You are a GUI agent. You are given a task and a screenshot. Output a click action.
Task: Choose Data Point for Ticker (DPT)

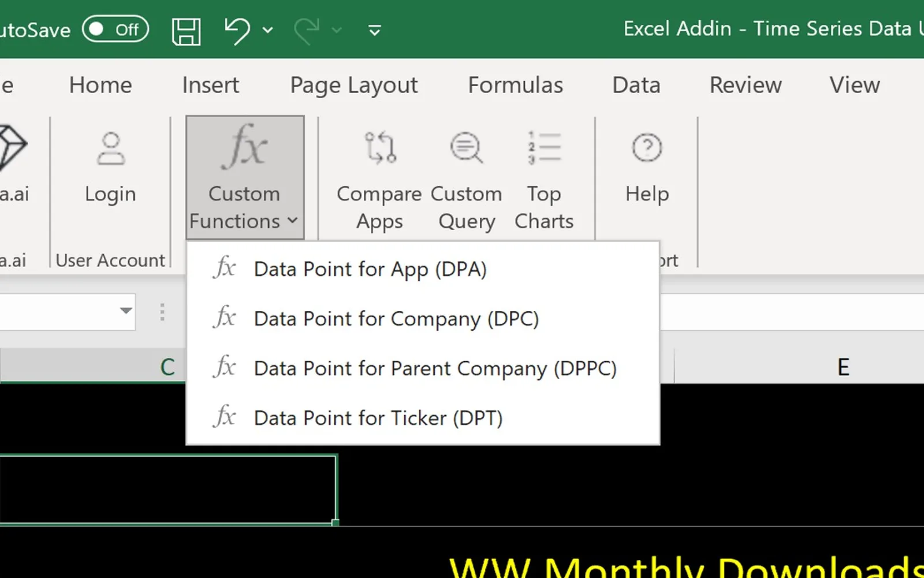coord(423,418)
